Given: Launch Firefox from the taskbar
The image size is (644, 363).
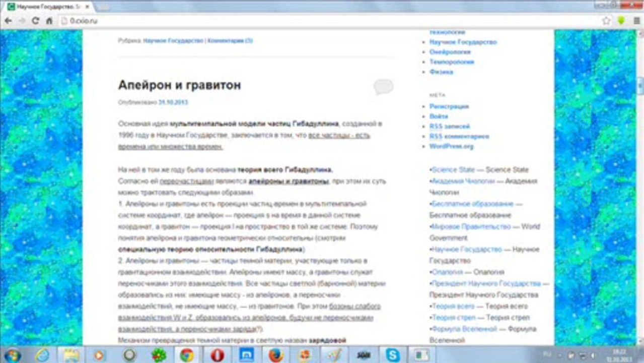Looking at the screenshot, I should [275, 355].
